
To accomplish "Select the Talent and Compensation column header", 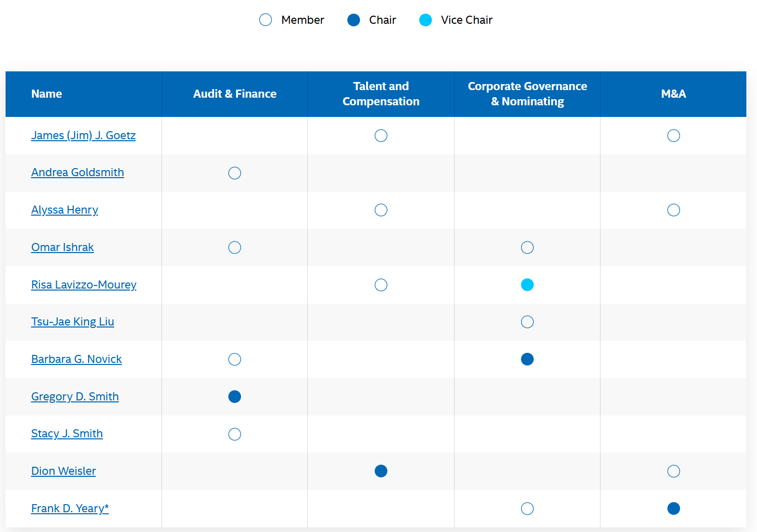I will (x=381, y=94).
